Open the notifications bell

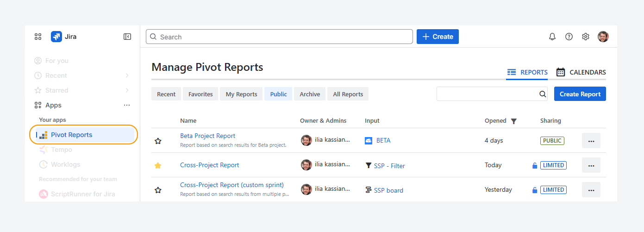click(x=552, y=37)
